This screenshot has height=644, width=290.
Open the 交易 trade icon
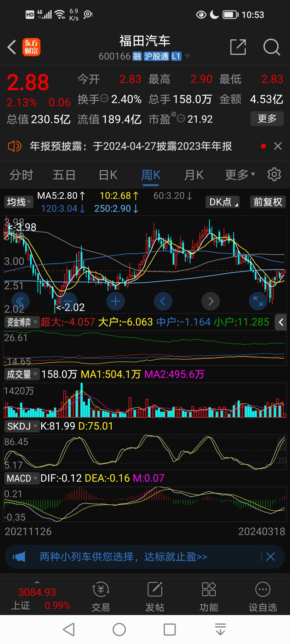tap(101, 597)
